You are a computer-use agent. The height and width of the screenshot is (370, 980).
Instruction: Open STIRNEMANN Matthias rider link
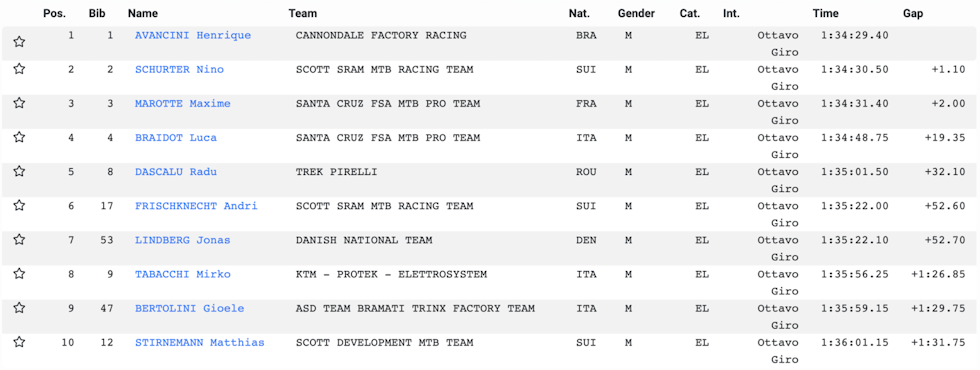pyautogui.click(x=199, y=342)
